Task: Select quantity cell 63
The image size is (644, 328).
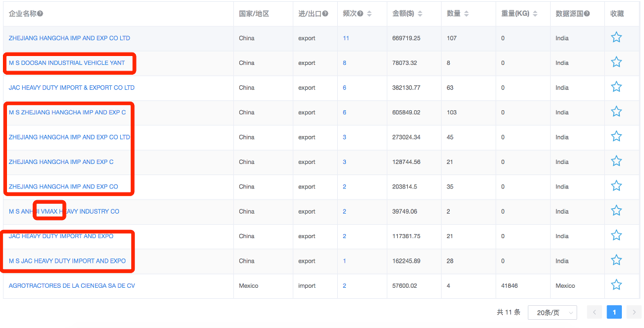Action: point(450,88)
